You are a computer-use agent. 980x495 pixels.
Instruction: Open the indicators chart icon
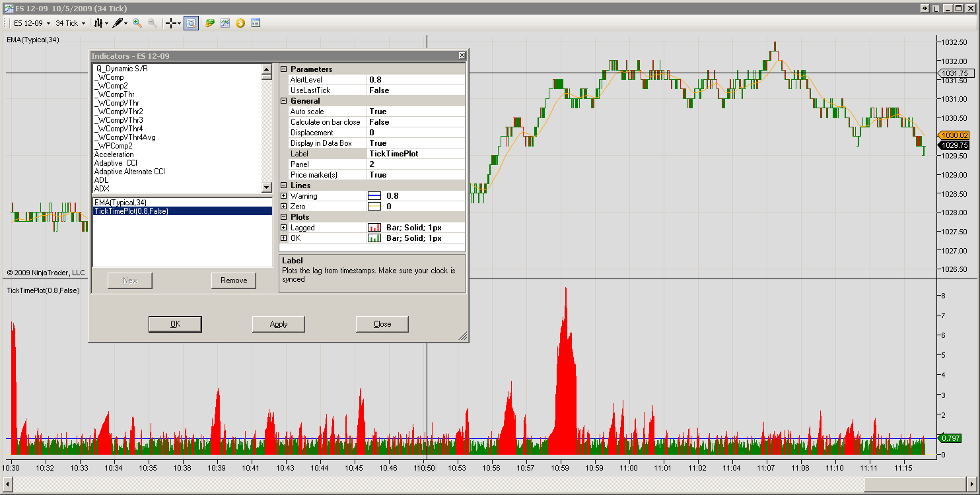click(225, 23)
